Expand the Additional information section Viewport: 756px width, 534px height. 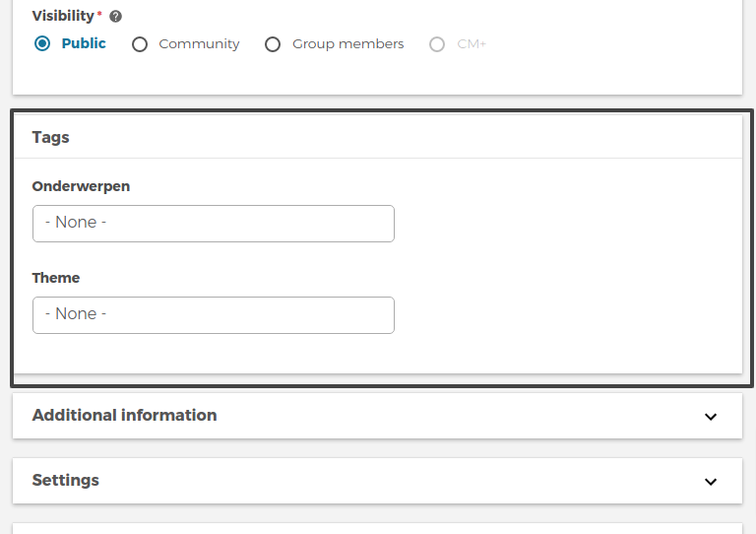click(125, 416)
